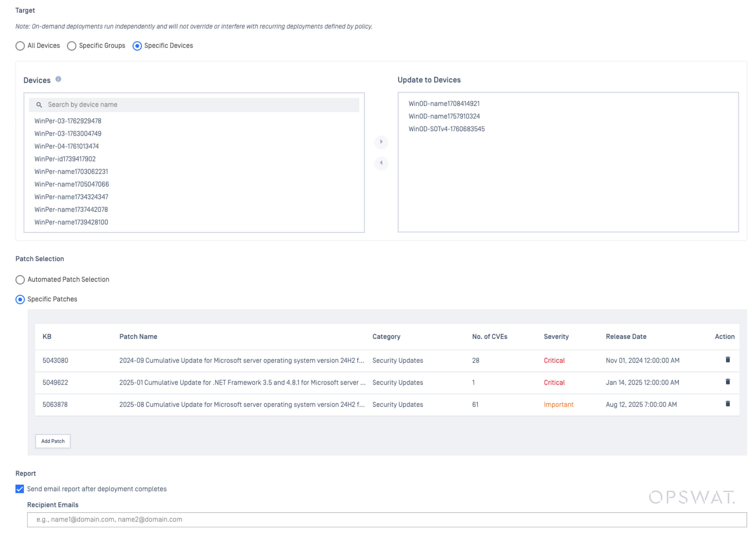Viewport: 756px width, 540px height.
Task: Select device WinPer-name1739428100 in the list
Action: [71, 222]
